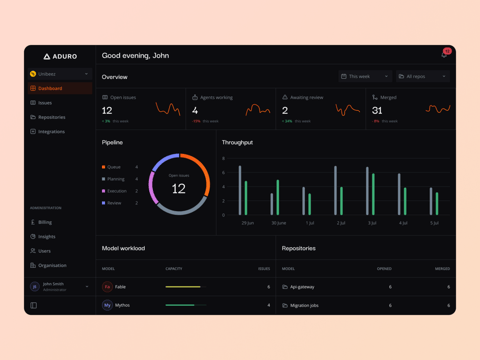Click the Good evening, John greeting

tap(135, 56)
